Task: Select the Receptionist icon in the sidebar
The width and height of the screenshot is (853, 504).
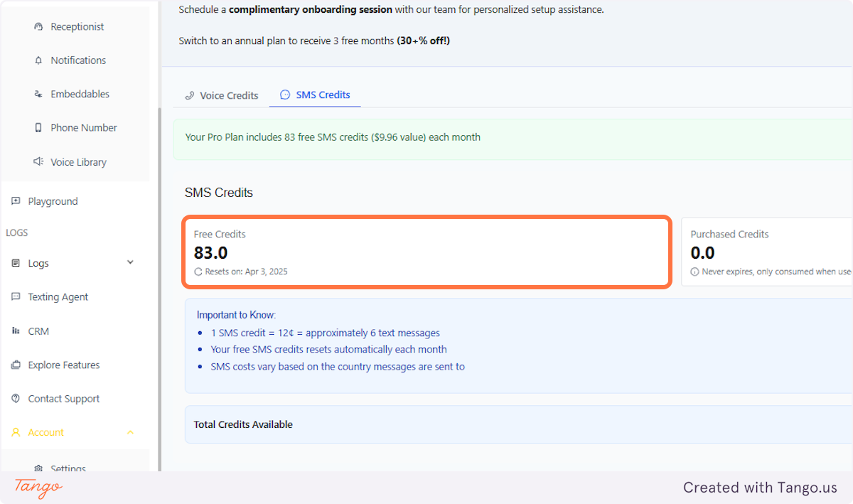Action: (38, 26)
